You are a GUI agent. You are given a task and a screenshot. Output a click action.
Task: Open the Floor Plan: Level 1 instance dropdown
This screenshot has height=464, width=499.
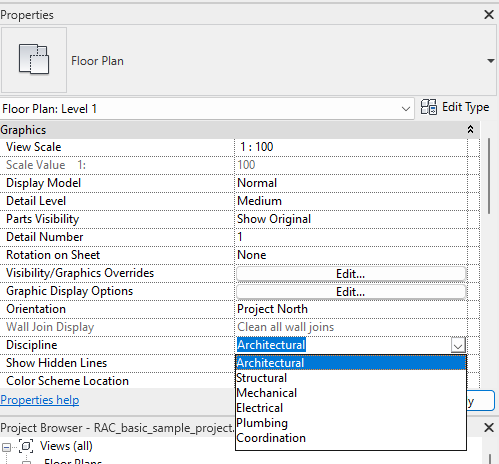click(x=207, y=109)
